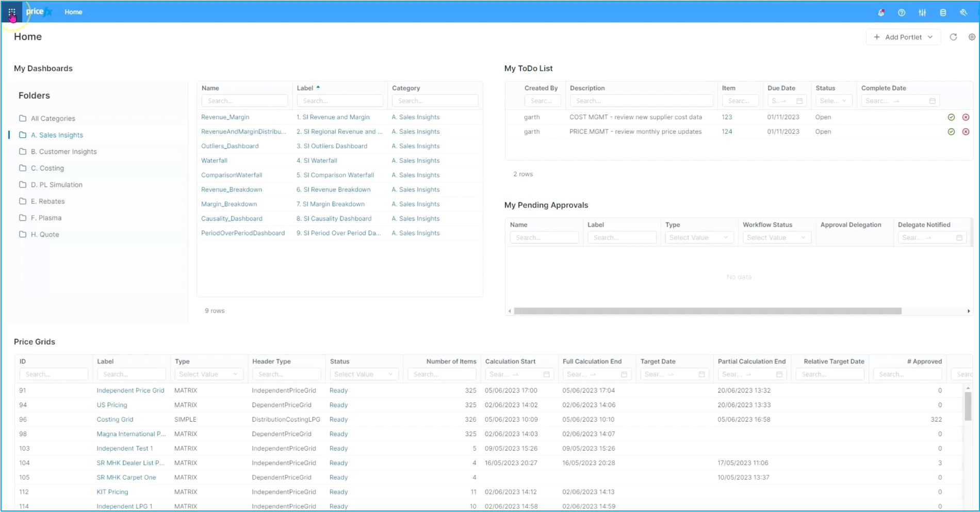Open the help question mark icon
The height and width of the screenshot is (512, 980).
902,12
